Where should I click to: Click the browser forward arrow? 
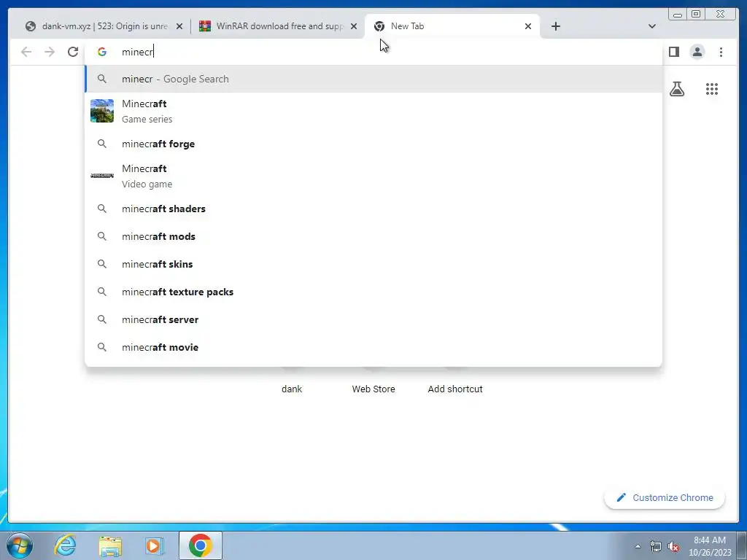click(50, 52)
